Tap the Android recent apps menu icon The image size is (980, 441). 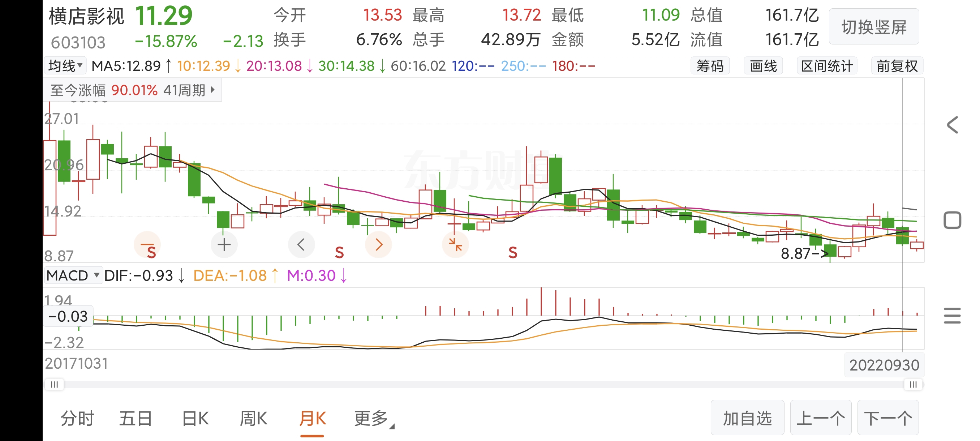pos(952,316)
